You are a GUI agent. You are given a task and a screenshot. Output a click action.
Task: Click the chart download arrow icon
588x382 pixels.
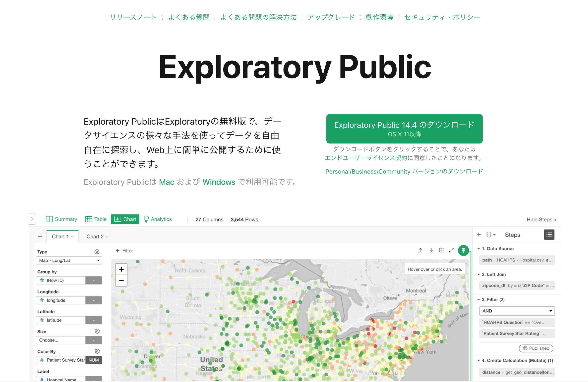point(431,250)
